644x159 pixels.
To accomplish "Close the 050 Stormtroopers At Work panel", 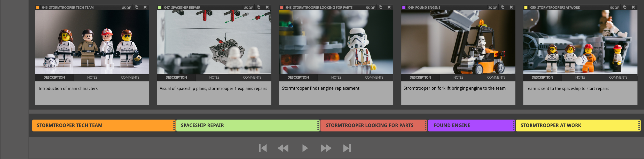I will click(633, 7).
